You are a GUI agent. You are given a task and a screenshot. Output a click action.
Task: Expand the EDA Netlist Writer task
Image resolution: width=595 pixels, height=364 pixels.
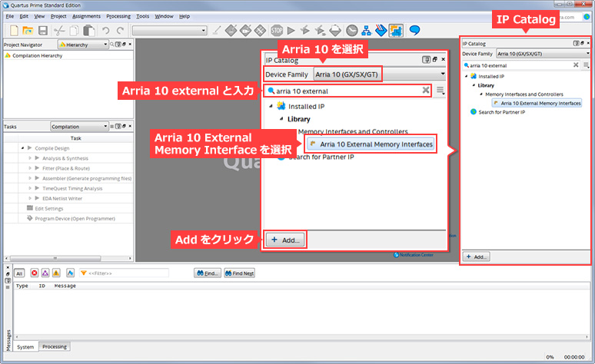tap(30, 198)
